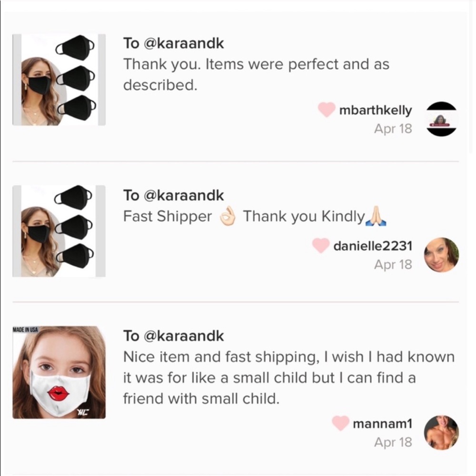Open mbarthkelly's round profile avatar

[x=441, y=119]
